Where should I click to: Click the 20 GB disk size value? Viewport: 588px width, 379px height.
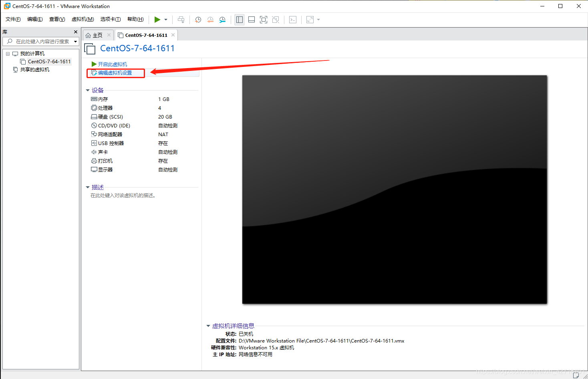click(165, 117)
